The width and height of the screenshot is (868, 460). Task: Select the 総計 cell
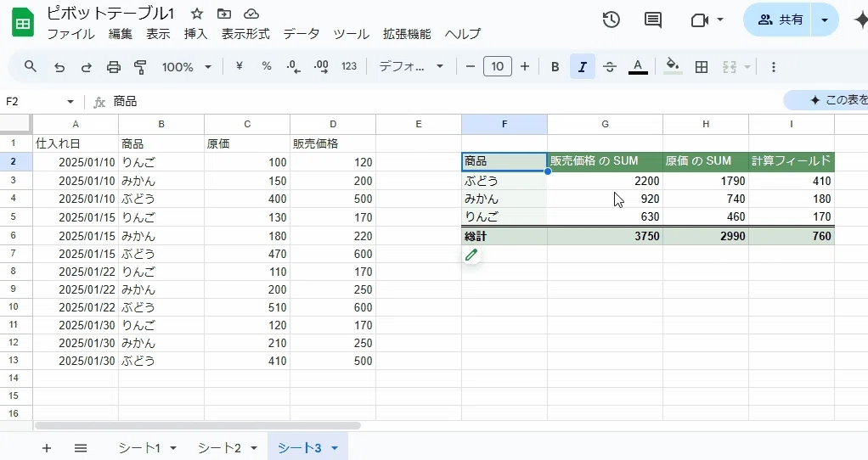pyautogui.click(x=504, y=236)
